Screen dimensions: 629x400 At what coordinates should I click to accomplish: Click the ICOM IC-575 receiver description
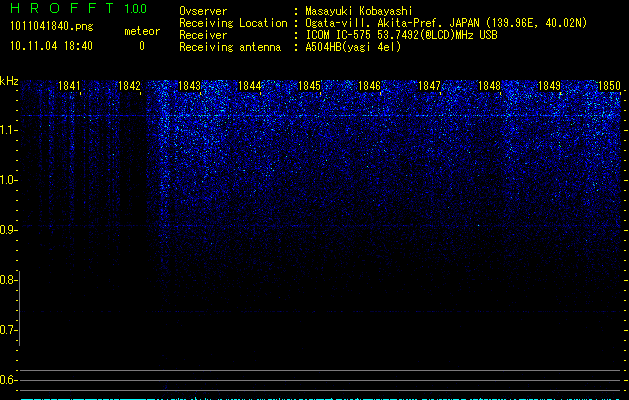click(402, 35)
